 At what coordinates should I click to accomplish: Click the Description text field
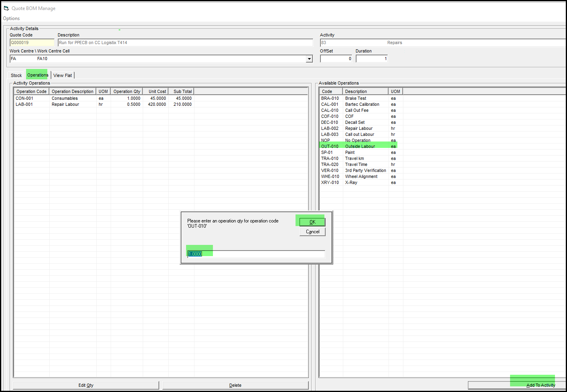pos(185,42)
